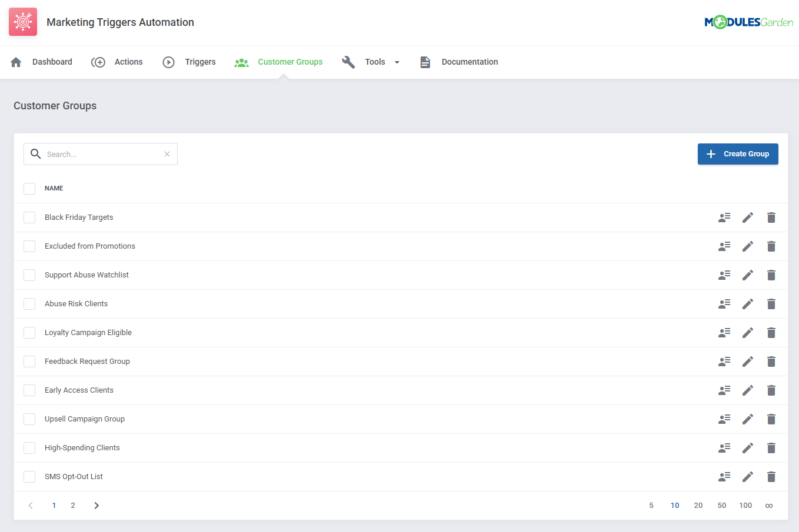Open the Feedback Request Group link

coord(87,361)
